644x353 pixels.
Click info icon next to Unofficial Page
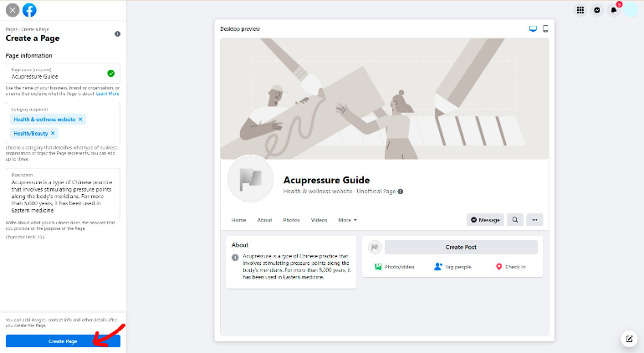pos(401,191)
